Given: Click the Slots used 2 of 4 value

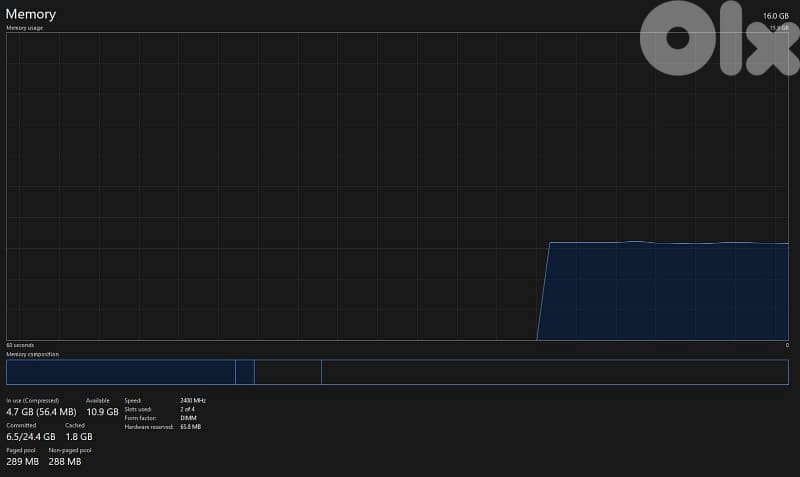Looking at the screenshot, I should point(187,409).
